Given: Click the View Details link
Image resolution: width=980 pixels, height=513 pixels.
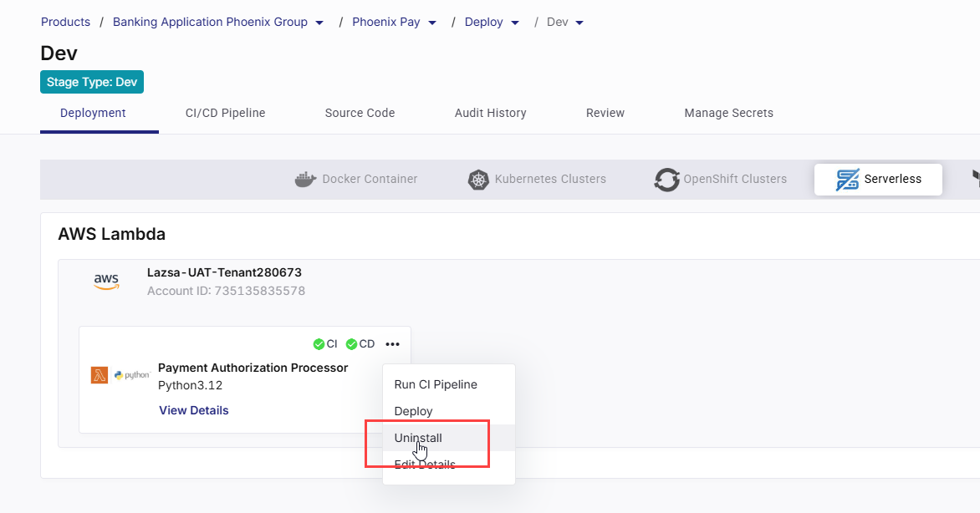Looking at the screenshot, I should [x=193, y=410].
